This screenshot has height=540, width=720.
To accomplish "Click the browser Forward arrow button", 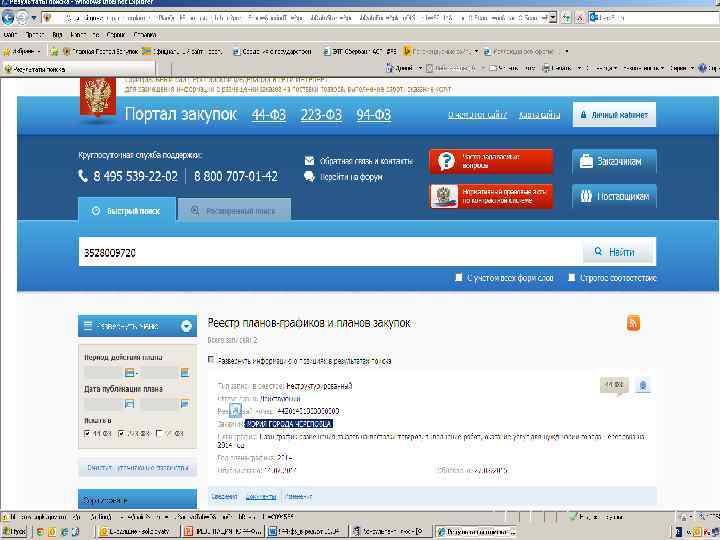I will point(22,18).
